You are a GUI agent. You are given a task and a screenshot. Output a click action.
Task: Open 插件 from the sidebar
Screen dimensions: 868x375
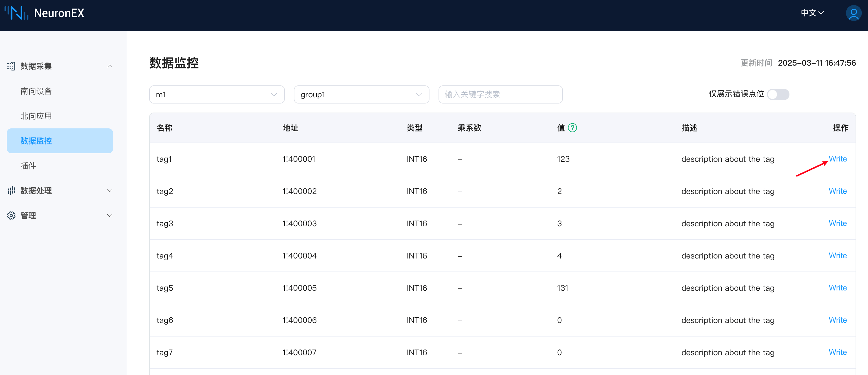tap(28, 165)
